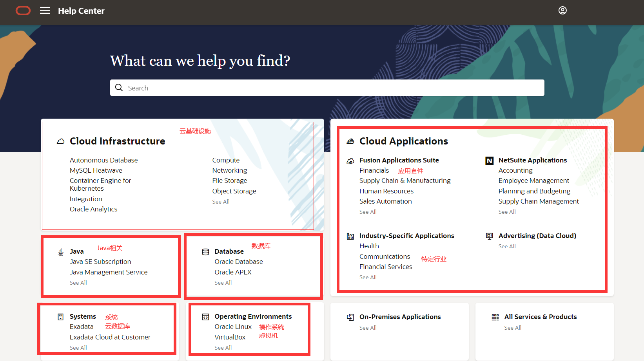The width and height of the screenshot is (644, 361).
Task: Click the magnifier icon in search bar
Action: [x=119, y=88]
